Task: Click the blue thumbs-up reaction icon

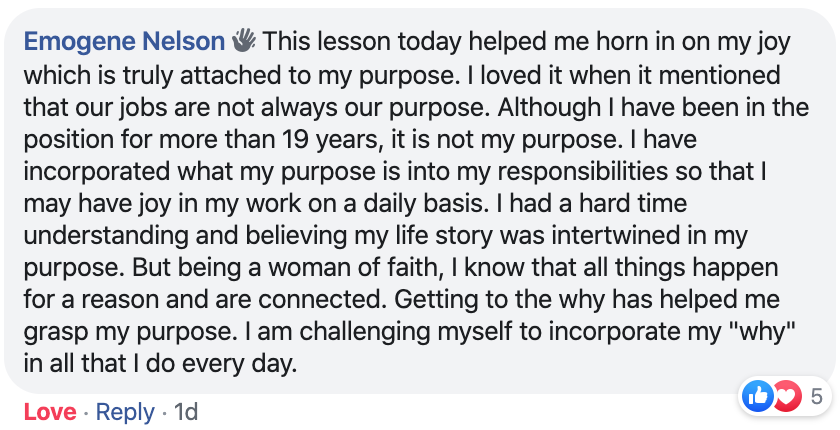Action: coord(757,397)
